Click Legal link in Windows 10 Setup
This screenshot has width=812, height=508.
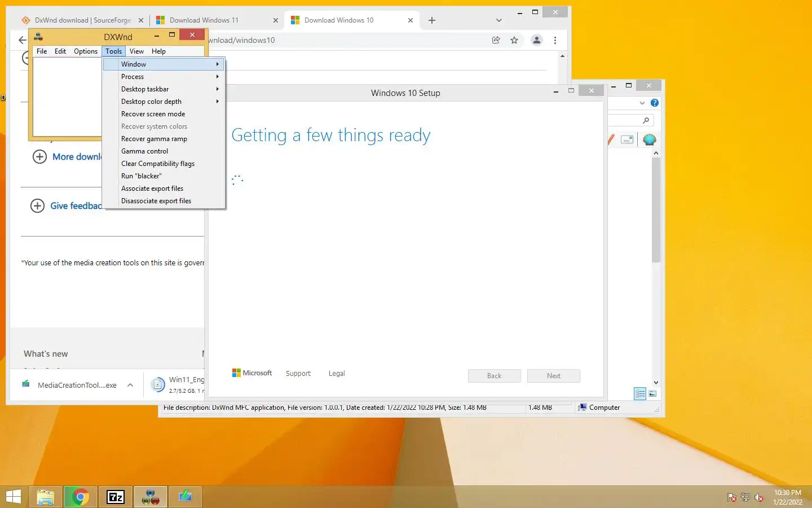click(x=337, y=374)
